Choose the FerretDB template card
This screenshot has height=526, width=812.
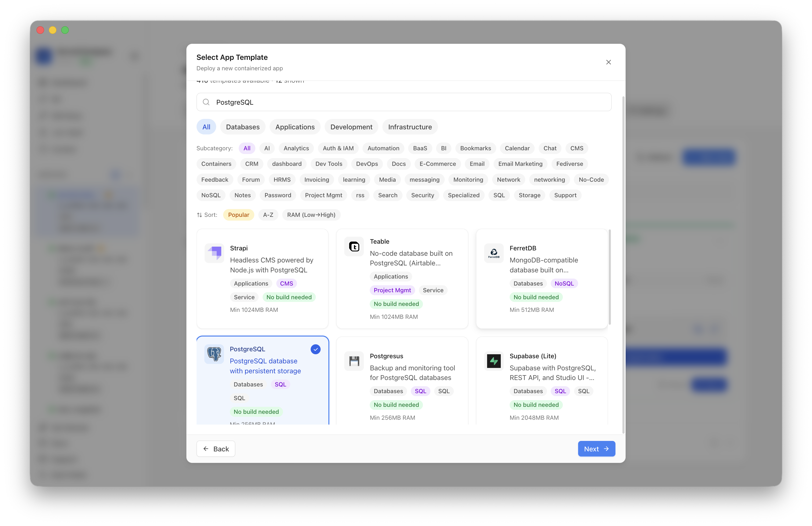click(x=541, y=279)
